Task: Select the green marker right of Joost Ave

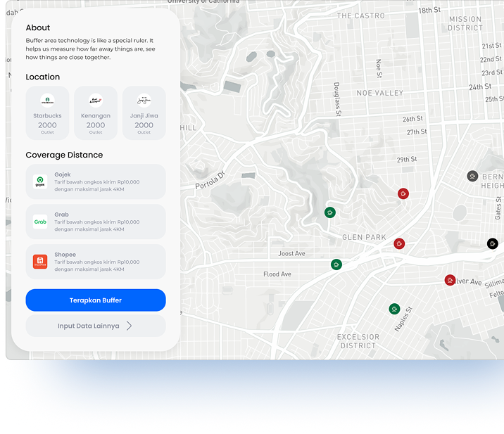Action: click(336, 264)
